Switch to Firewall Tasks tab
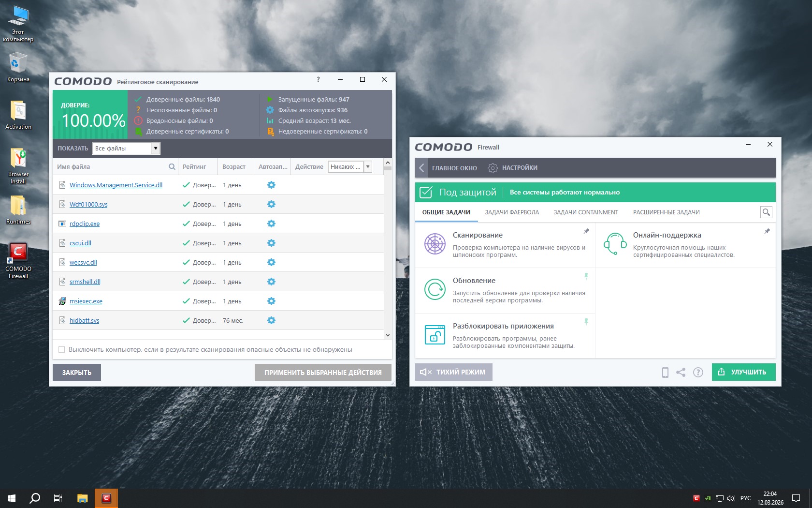 tap(512, 212)
